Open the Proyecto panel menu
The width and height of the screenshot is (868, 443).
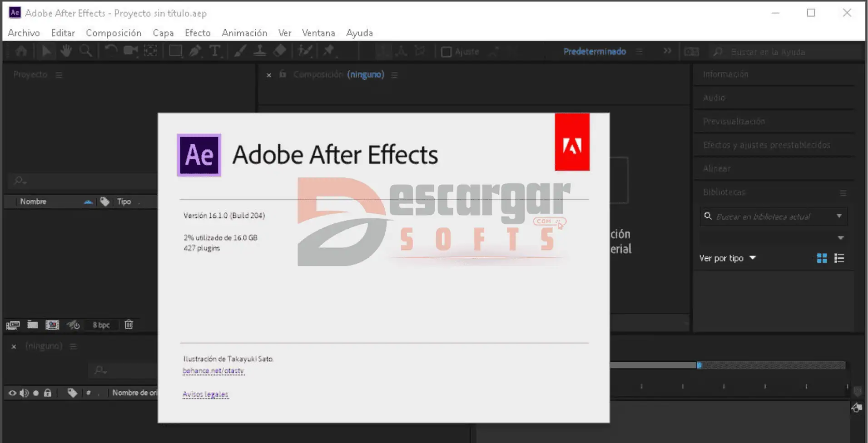pos(59,75)
